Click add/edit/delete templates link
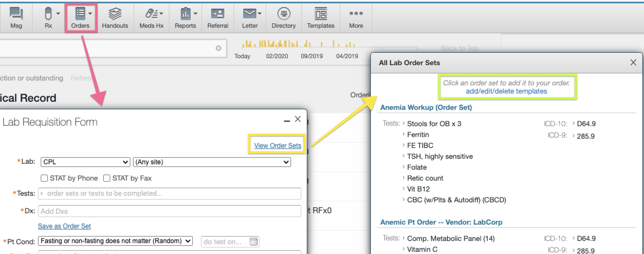 506,91
